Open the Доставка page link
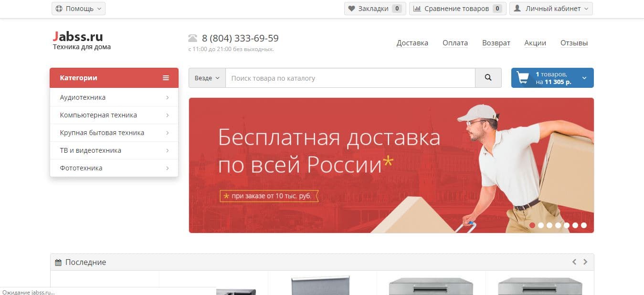 (x=412, y=43)
